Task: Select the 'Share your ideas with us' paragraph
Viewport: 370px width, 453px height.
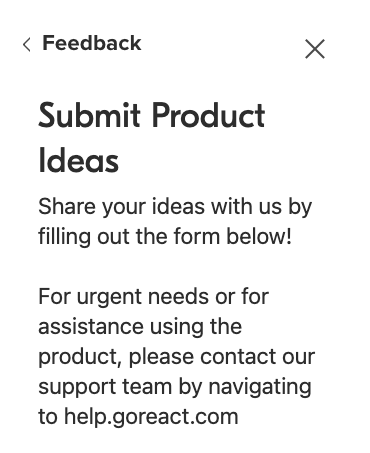Action: (x=175, y=221)
